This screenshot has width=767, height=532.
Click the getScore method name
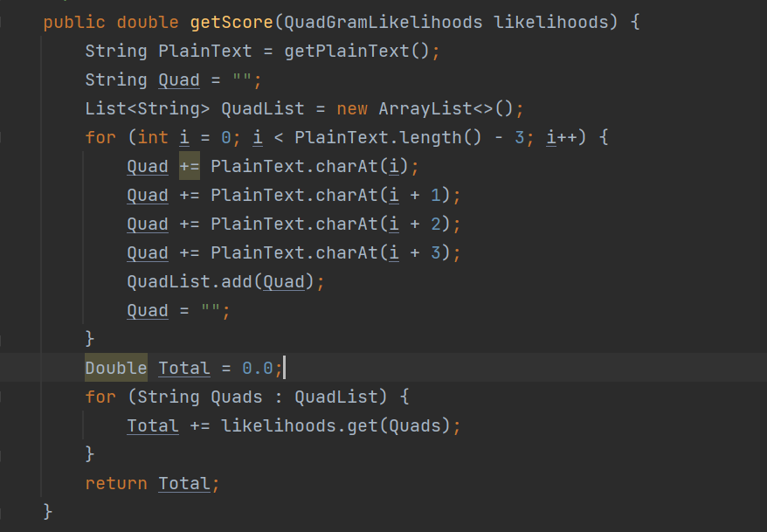click(231, 23)
